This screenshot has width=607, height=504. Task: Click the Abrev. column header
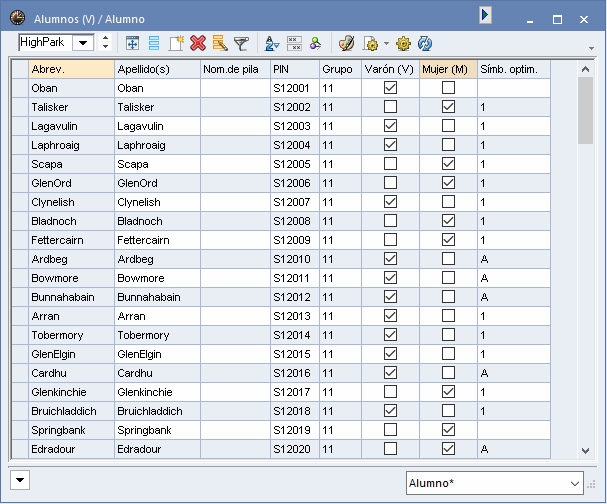click(x=70, y=69)
